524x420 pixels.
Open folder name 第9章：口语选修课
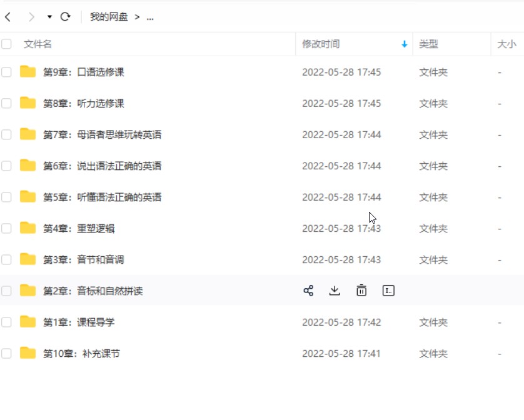pos(84,72)
